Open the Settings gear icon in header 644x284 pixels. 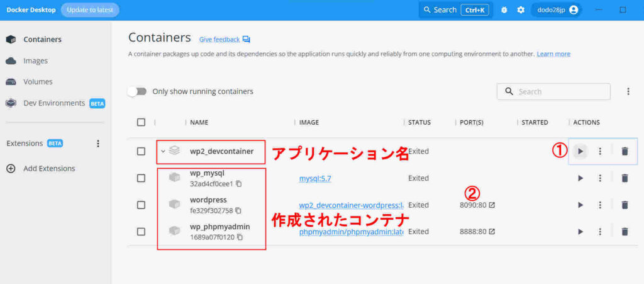pyautogui.click(x=521, y=10)
